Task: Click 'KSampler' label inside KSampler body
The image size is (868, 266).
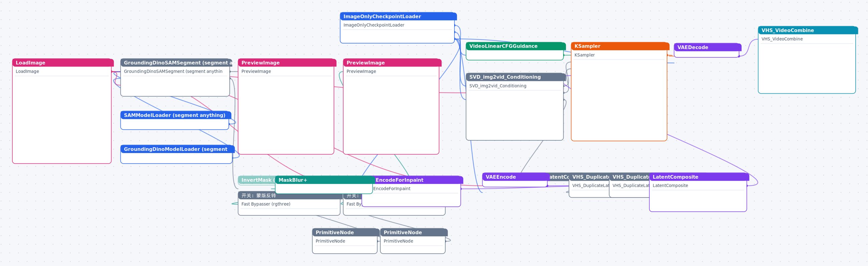Action: (x=585, y=55)
